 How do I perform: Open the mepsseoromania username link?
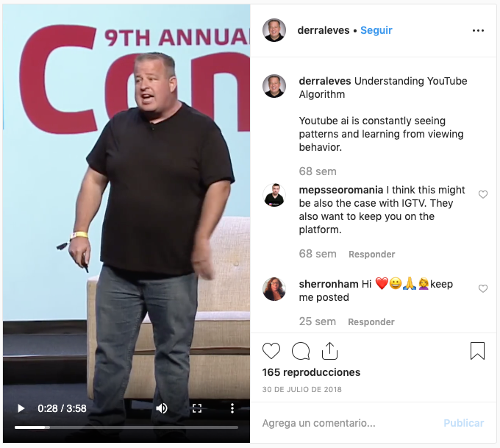[341, 190]
